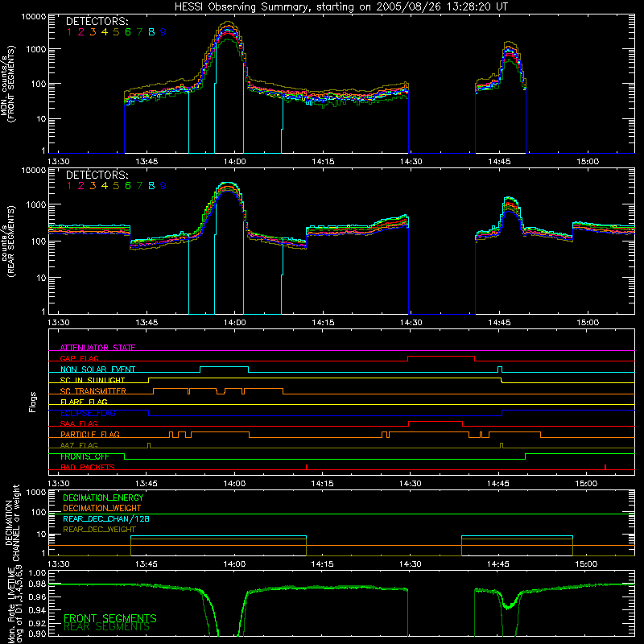This screenshot has width=644, height=644.
Task: Select green detector 6 in front segments legend
Action: [x=128, y=32]
